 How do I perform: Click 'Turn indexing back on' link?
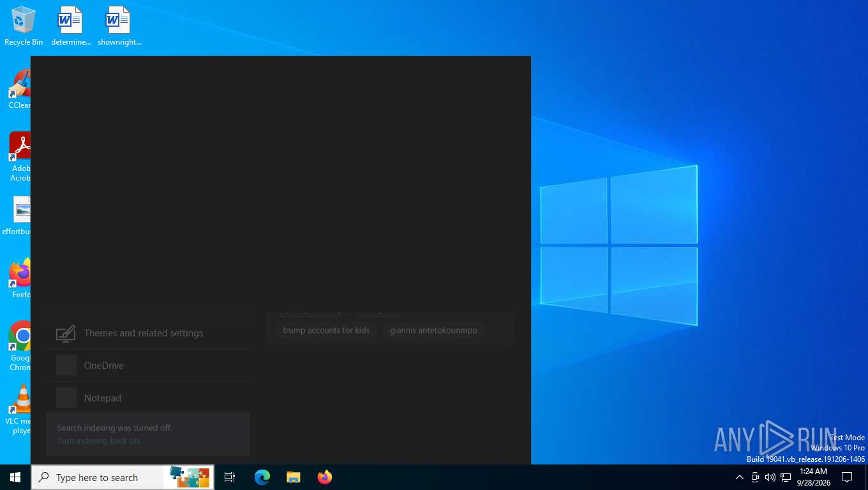tap(99, 441)
